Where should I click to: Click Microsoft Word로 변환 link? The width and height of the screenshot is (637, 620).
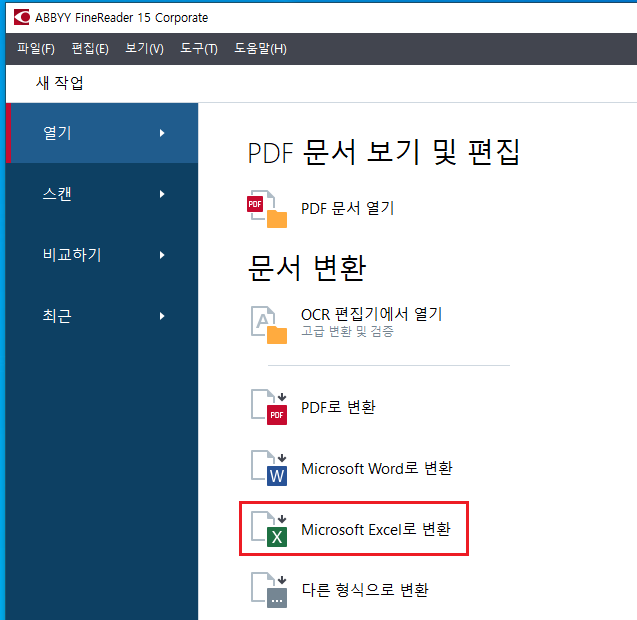click(x=377, y=468)
